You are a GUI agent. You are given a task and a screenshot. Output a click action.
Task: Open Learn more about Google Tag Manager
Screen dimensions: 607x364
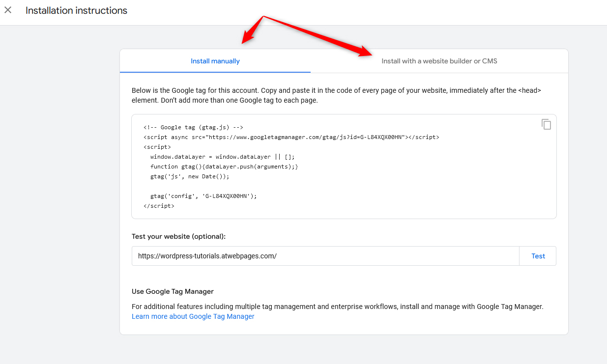(x=193, y=316)
